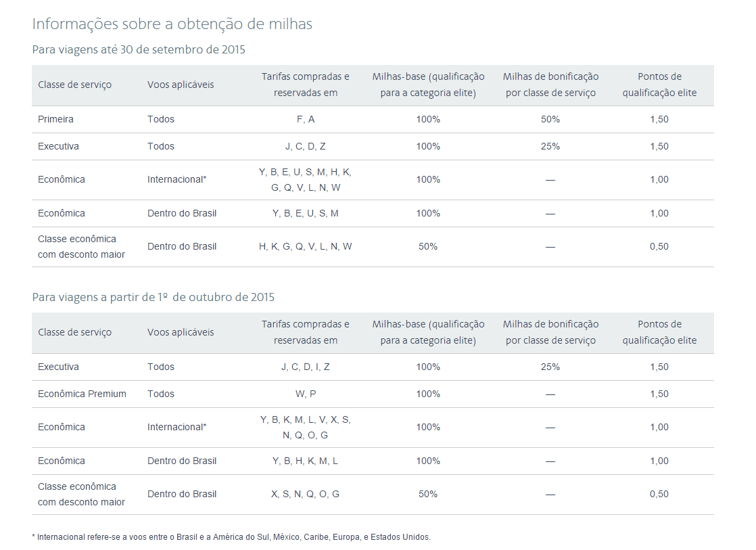
Task: Click the 'J, C, D, I, Z' fare codes cell
Action: point(306,367)
